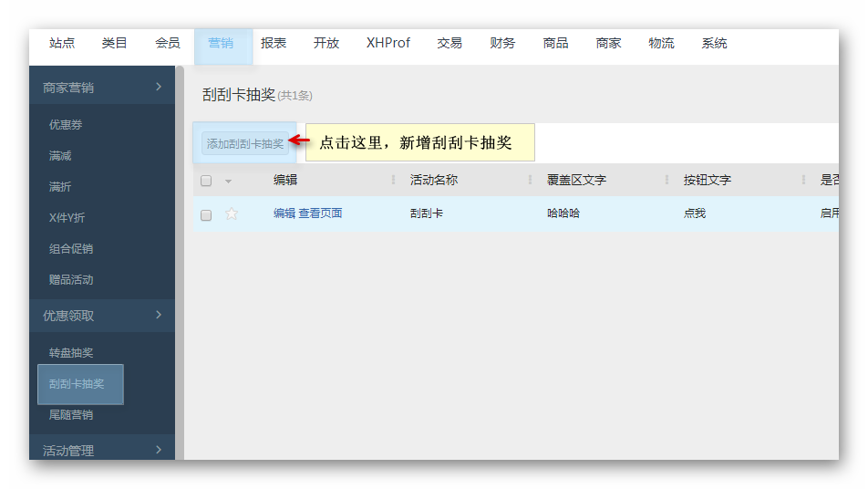Click the 按钮文字 column resize handle

pyautogui.click(x=803, y=180)
